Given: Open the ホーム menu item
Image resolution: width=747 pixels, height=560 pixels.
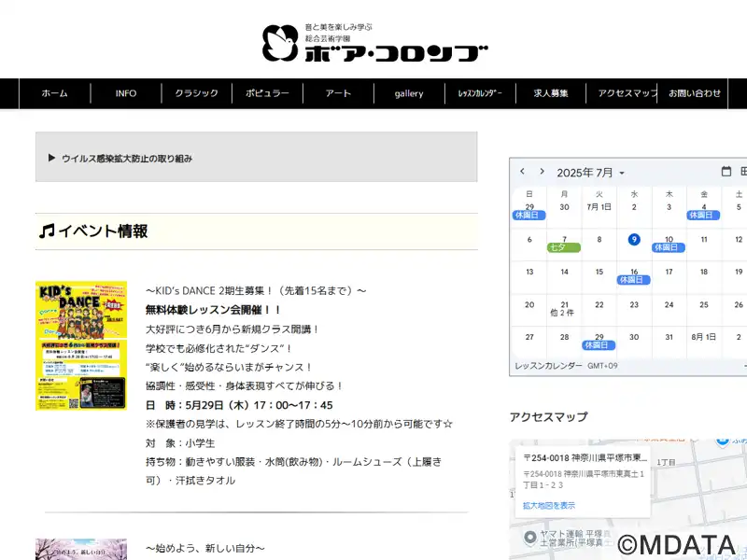Looking at the screenshot, I should click(54, 93).
